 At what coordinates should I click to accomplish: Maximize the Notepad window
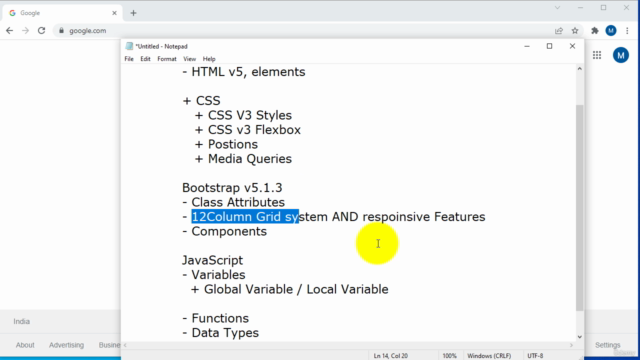pos(549,46)
